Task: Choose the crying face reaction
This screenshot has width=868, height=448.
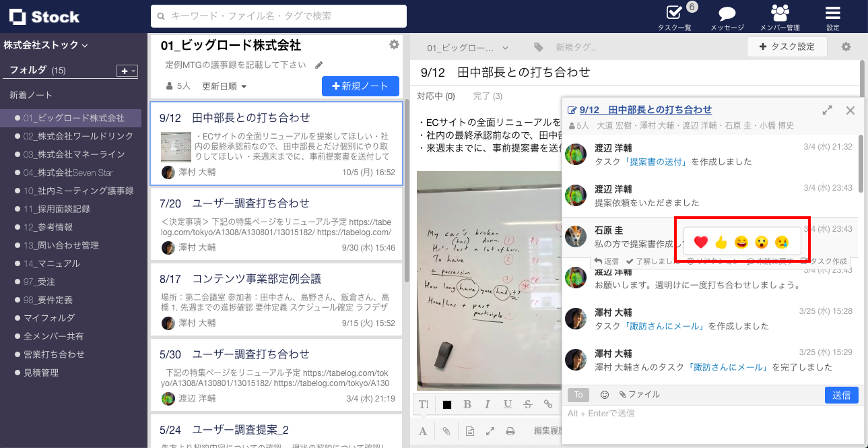Action: point(781,242)
